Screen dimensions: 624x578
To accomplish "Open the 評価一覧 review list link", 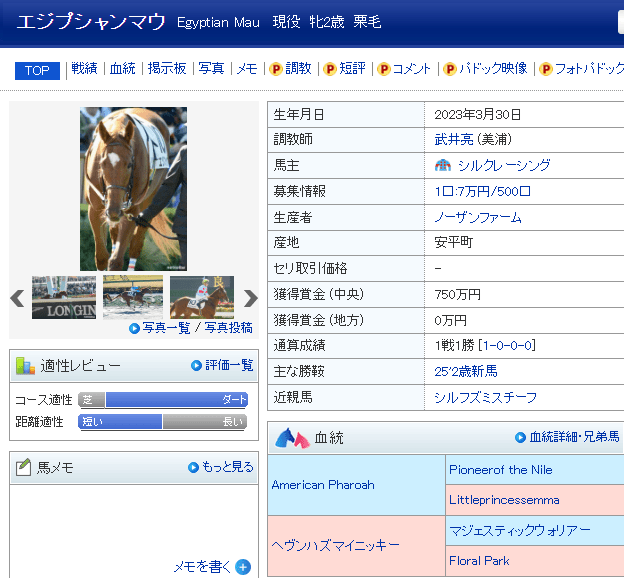I will coord(229,365).
